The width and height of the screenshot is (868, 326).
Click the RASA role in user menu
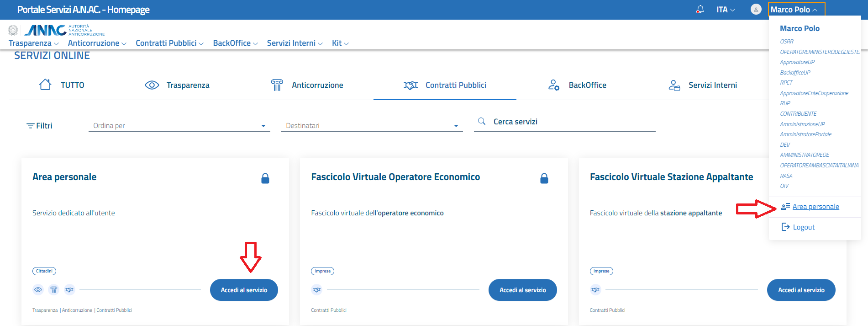786,176
